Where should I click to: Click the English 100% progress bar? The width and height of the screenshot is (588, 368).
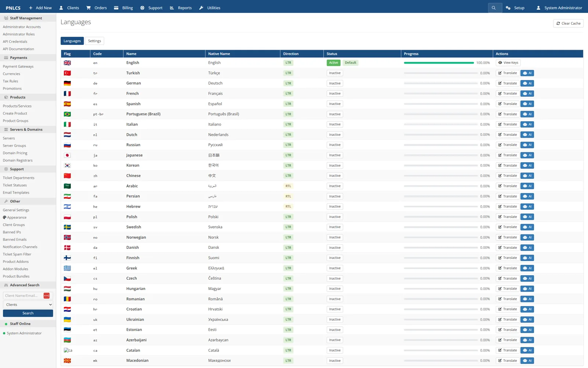point(439,63)
